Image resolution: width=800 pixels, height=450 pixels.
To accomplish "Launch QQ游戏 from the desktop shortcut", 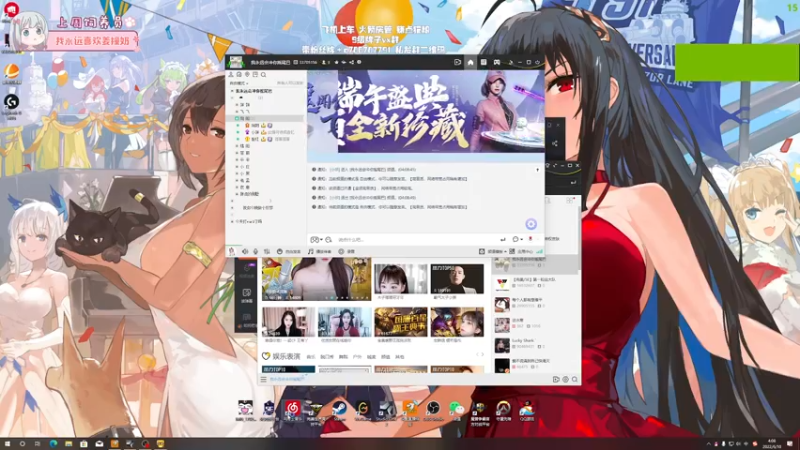I will [x=527, y=411].
